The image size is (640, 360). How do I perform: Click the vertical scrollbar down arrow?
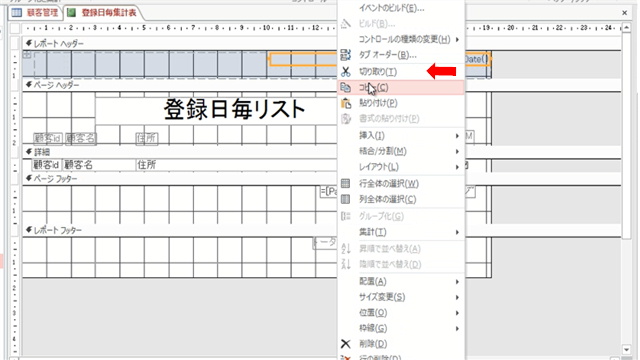click(x=627, y=350)
